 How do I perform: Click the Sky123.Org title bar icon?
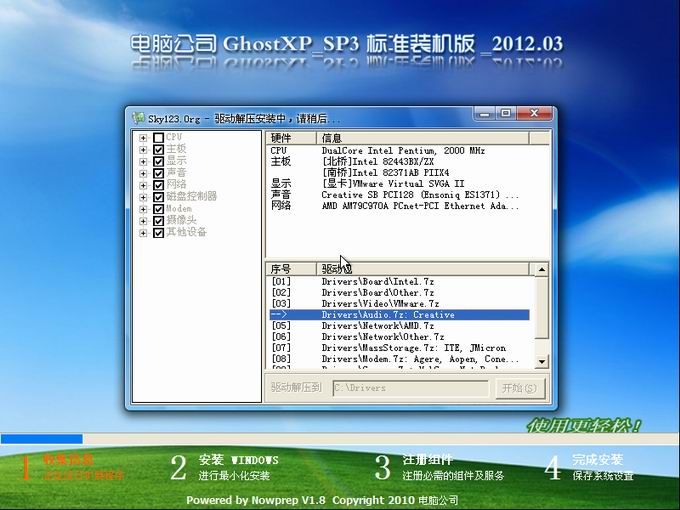[138, 118]
